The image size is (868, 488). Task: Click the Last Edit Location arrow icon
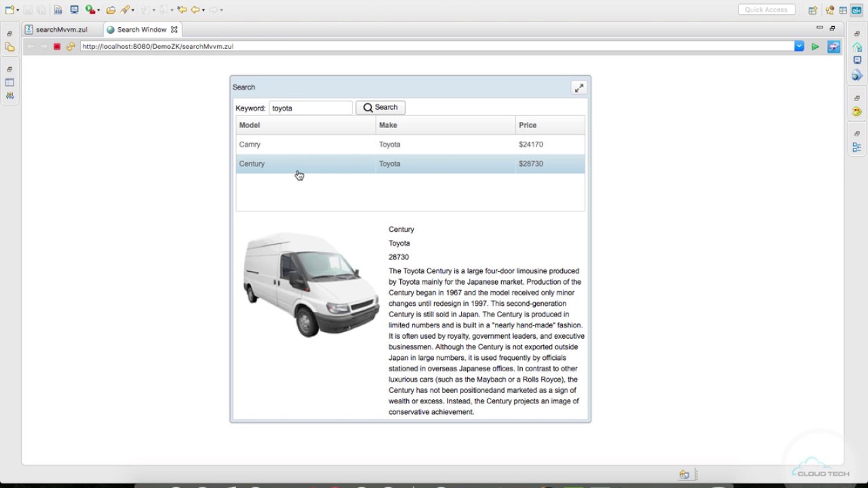(182, 9)
